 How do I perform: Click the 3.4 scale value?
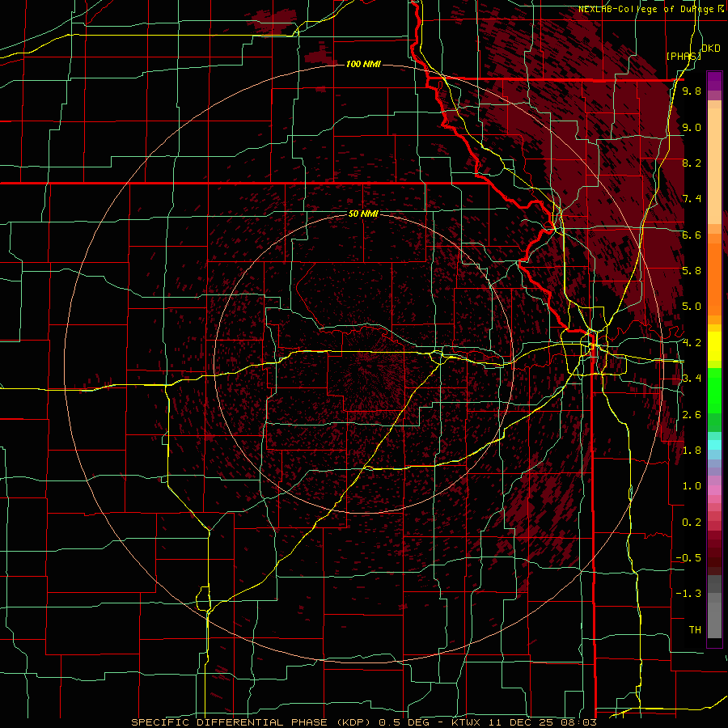[x=692, y=379]
